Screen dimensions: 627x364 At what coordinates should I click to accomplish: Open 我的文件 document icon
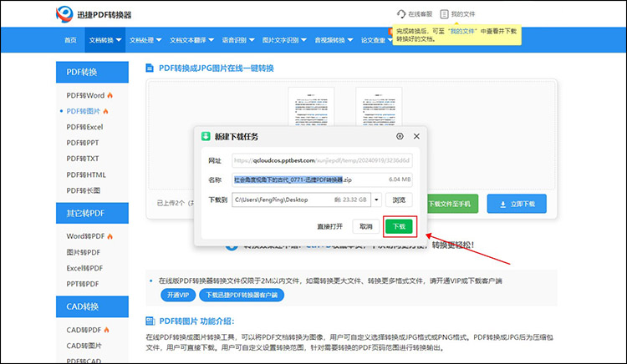[x=444, y=14]
